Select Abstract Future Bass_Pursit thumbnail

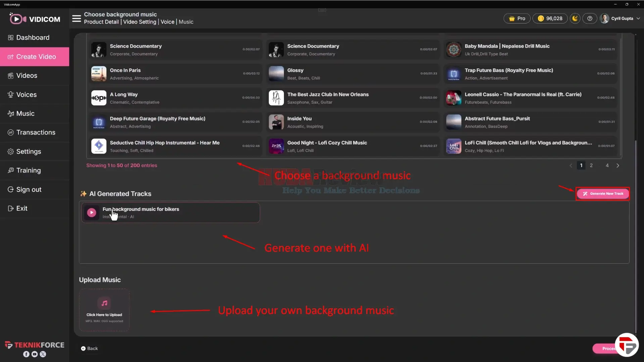tap(454, 122)
